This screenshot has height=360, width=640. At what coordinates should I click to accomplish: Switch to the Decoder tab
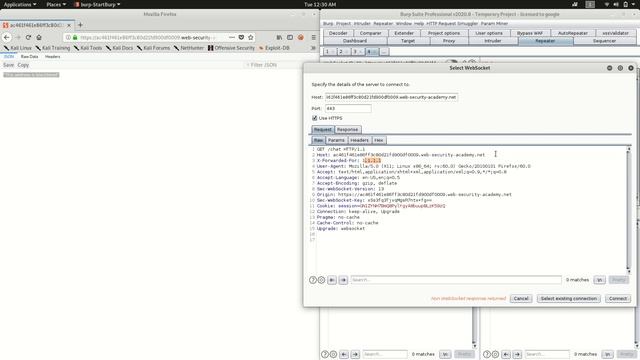(338, 33)
